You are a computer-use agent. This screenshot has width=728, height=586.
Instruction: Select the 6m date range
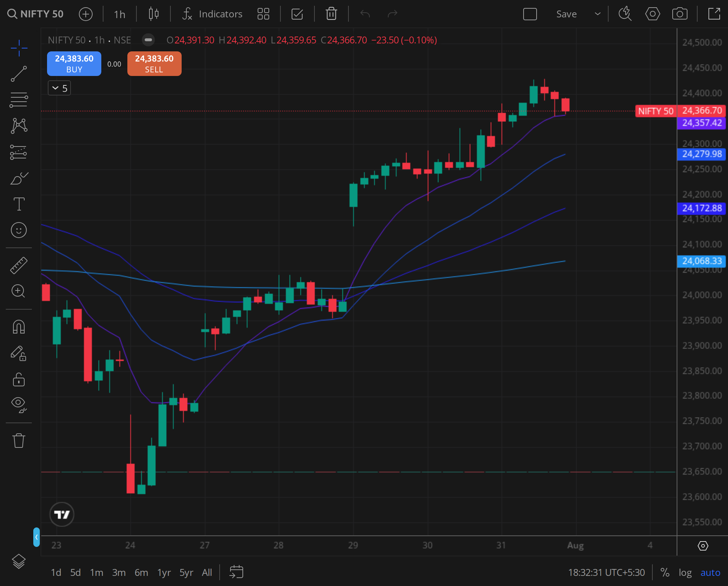click(141, 573)
